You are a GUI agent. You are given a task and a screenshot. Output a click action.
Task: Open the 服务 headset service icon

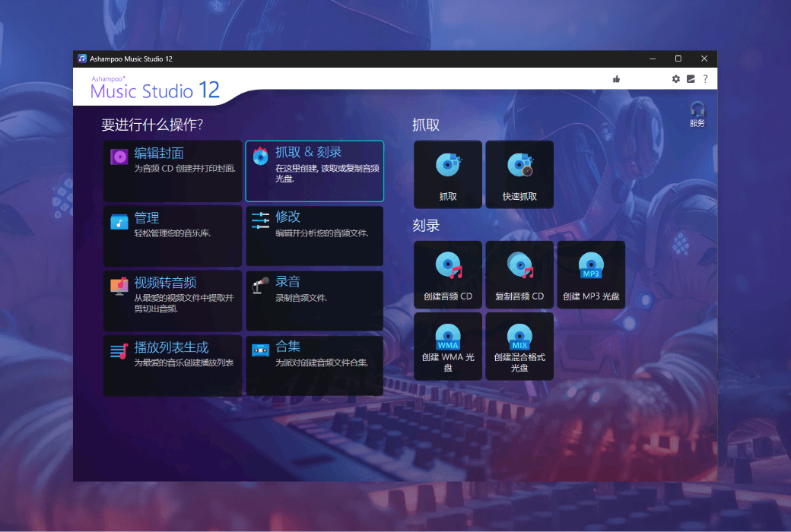(697, 114)
